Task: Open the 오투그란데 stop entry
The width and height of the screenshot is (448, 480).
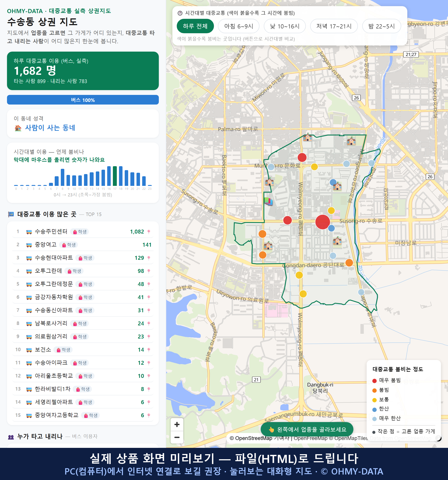Action: pyautogui.click(x=83, y=271)
